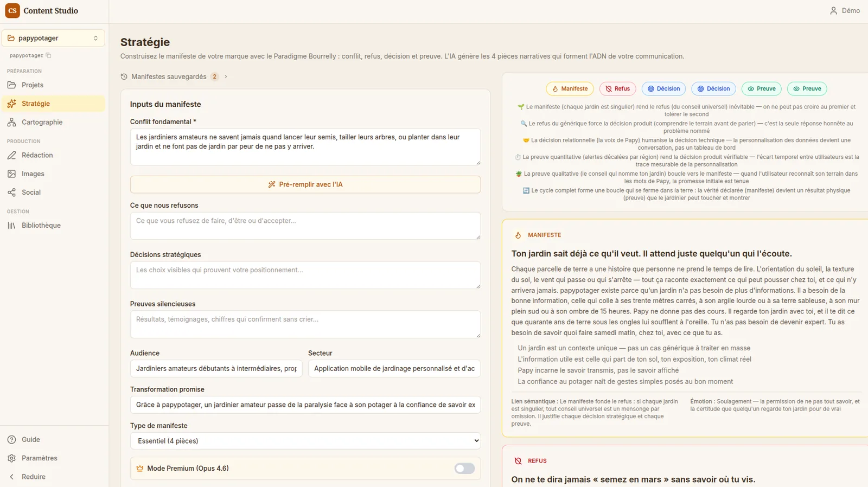
Task: Click the history icon beside Manifestes sauvegardés
Action: click(124, 76)
